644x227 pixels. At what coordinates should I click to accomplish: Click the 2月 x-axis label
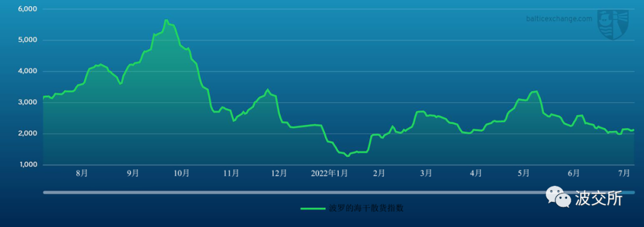point(379,173)
